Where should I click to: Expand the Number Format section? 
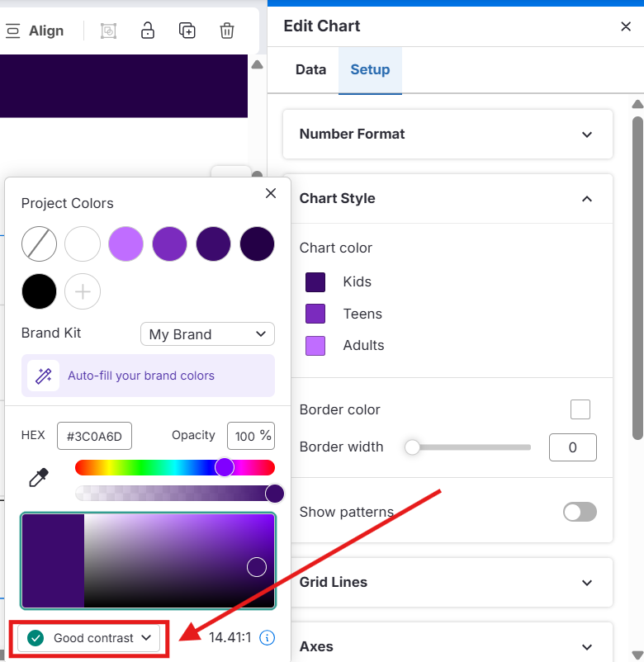point(447,134)
